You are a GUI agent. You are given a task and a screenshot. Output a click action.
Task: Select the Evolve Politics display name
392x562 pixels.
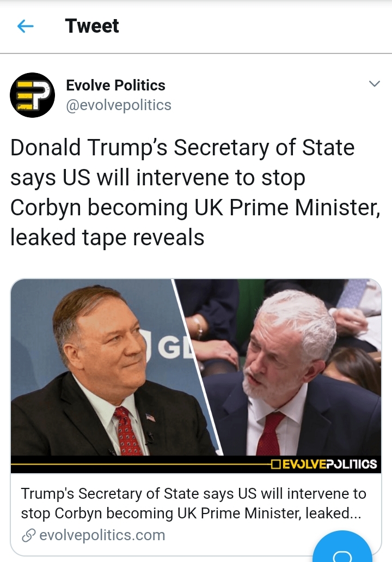[x=115, y=85]
